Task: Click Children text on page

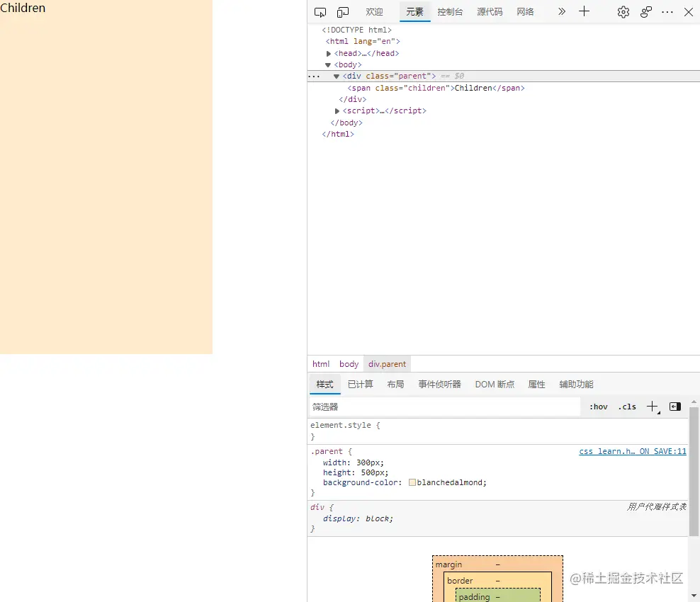Action: tap(23, 8)
